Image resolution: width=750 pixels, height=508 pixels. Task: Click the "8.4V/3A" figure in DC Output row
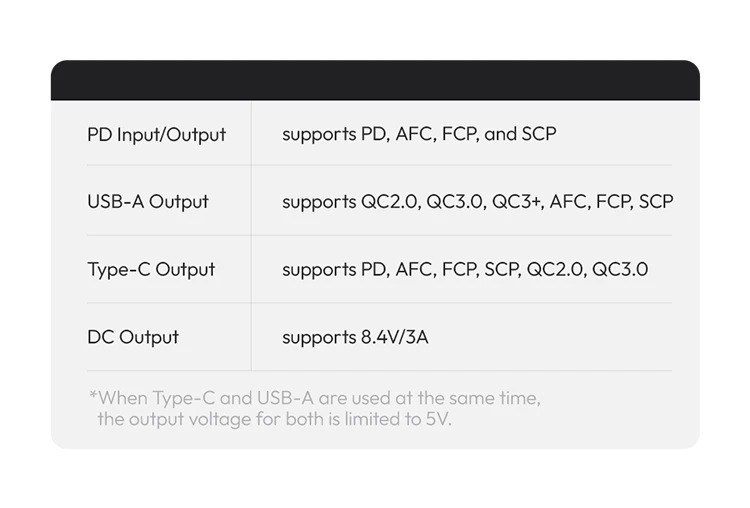click(x=394, y=337)
